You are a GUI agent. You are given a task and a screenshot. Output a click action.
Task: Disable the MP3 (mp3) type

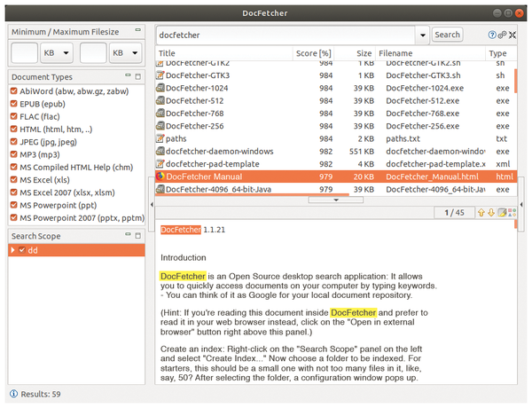(13, 154)
